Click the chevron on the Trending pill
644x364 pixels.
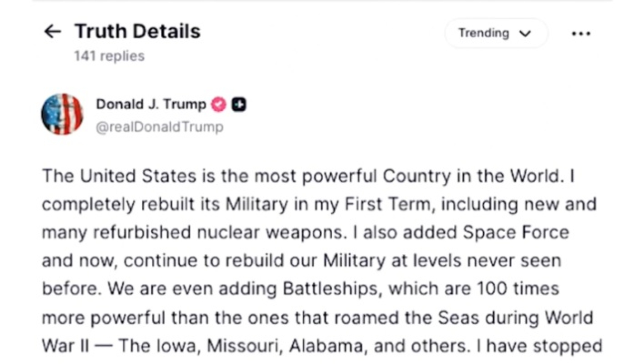point(525,33)
